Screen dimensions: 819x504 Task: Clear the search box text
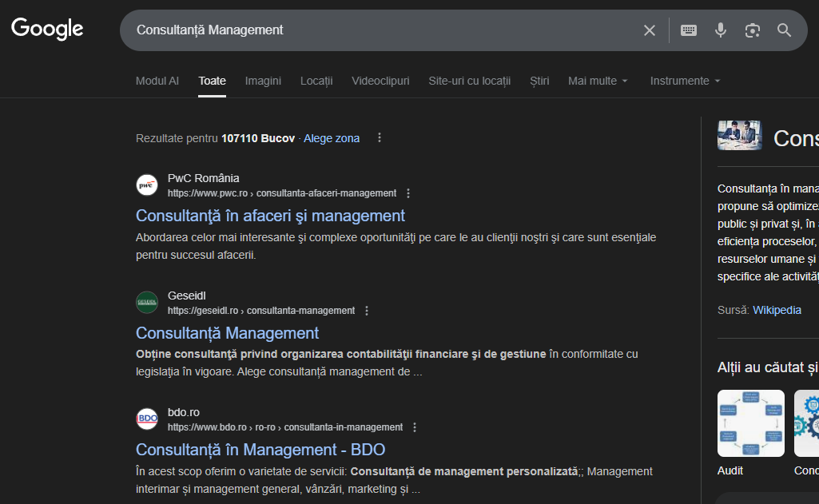[649, 30]
